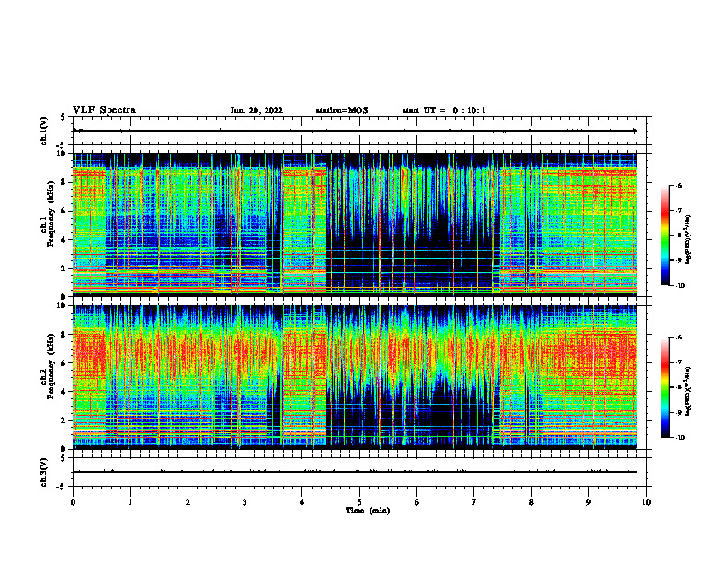Image resolution: width=728 pixels, height=563 pixels.
Task: Click the "-6" label on ch.1 color bar
Action: 678,185
